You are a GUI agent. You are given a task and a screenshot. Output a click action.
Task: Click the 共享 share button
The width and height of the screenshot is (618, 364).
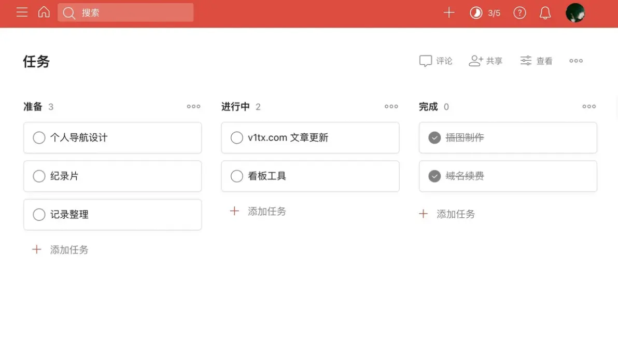486,61
